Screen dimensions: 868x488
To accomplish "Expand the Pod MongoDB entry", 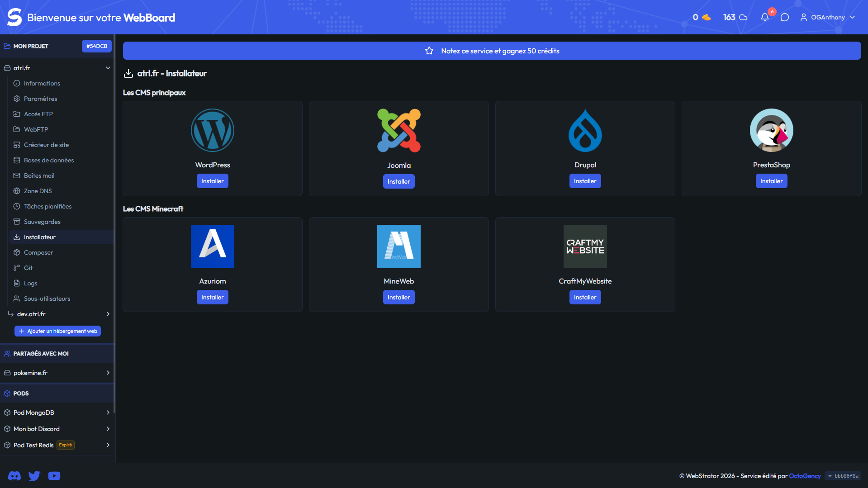I will tap(108, 412).
